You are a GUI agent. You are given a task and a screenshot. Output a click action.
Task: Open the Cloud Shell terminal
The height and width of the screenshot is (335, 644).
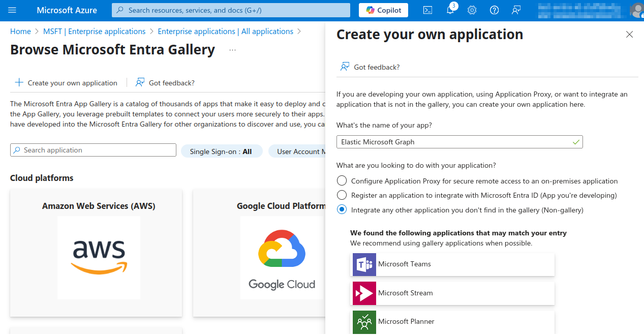click(427, 10)
